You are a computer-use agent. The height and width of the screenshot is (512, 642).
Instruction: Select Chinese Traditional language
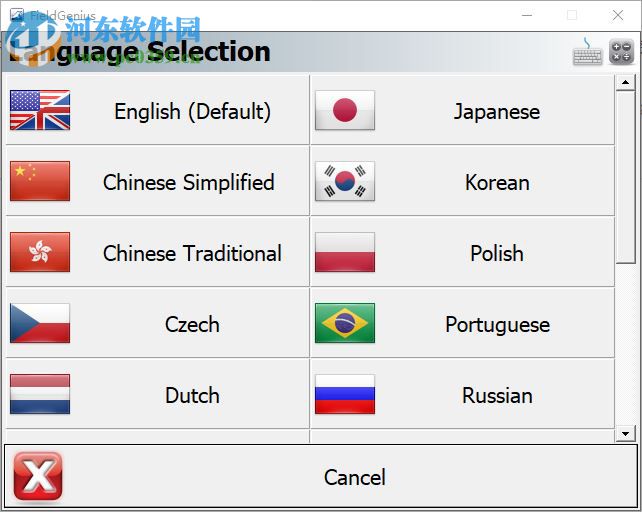(x=158, y=252)
